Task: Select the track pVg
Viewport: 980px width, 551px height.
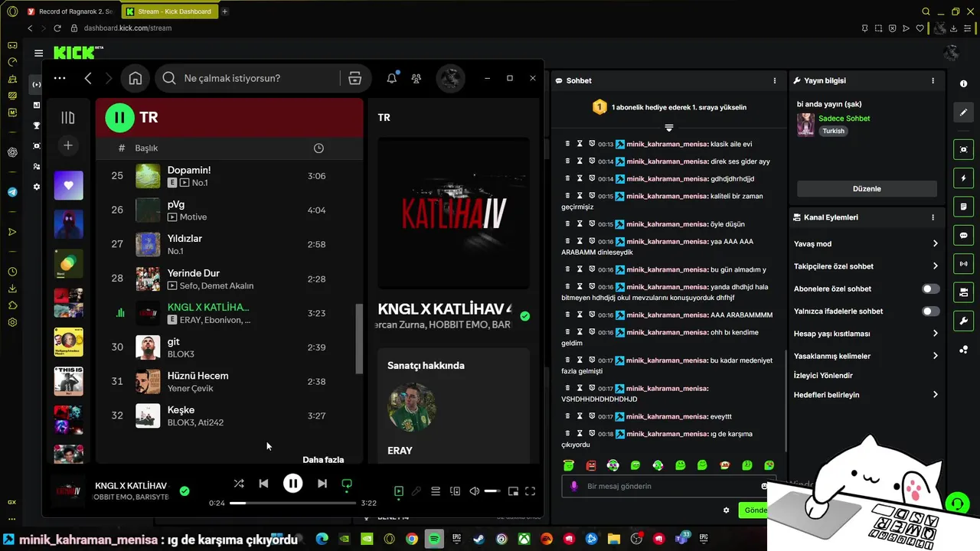Action: (230, 210)
